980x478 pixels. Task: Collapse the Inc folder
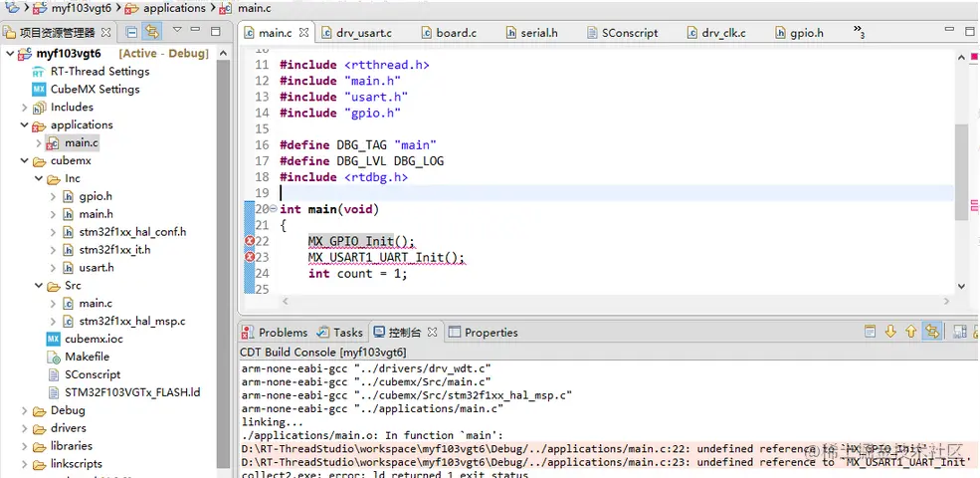coord(38,179)
